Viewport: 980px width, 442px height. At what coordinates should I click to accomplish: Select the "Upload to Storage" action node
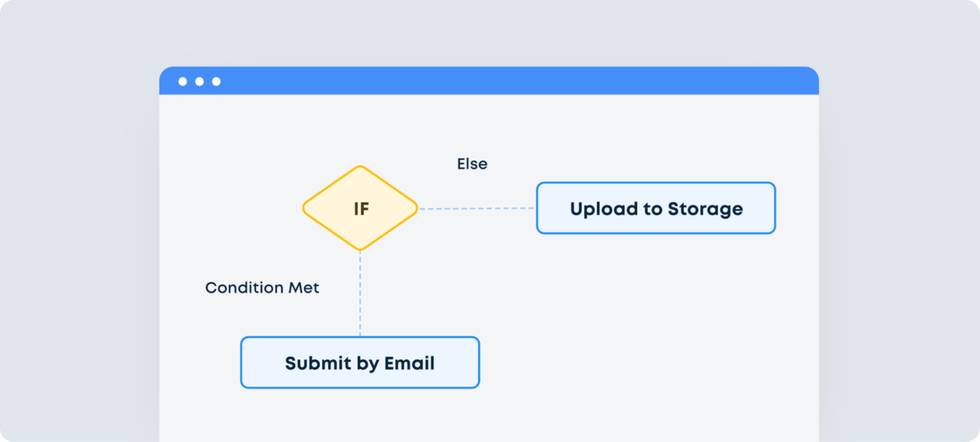656,208
